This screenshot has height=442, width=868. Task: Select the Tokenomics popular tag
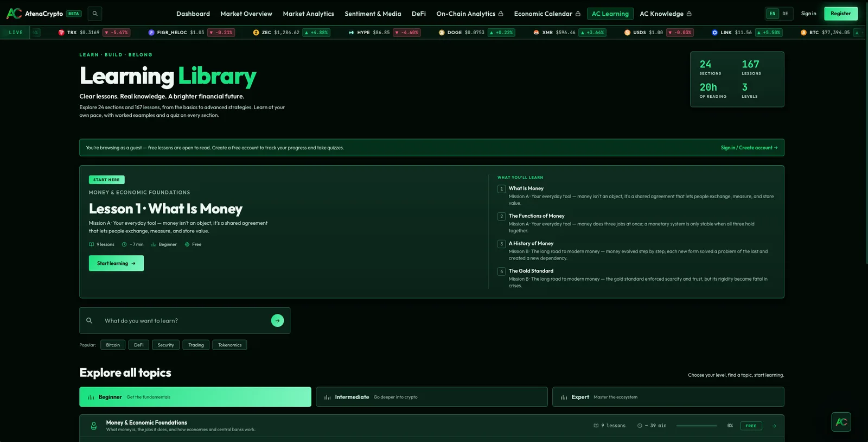[230, 345]
